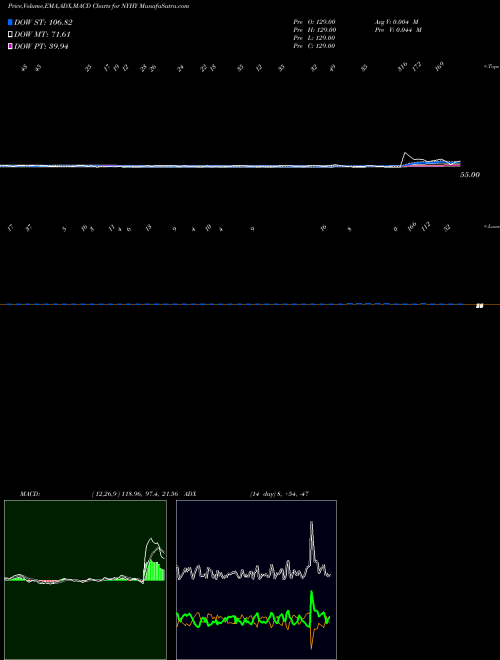Click the DOW PT: 39.94 label
This screenshot has height=660, width=500.
[41, 46]
